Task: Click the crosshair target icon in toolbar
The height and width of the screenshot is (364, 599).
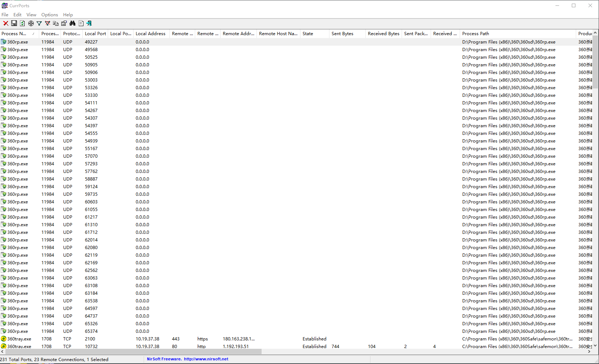Action: (31, 23)
